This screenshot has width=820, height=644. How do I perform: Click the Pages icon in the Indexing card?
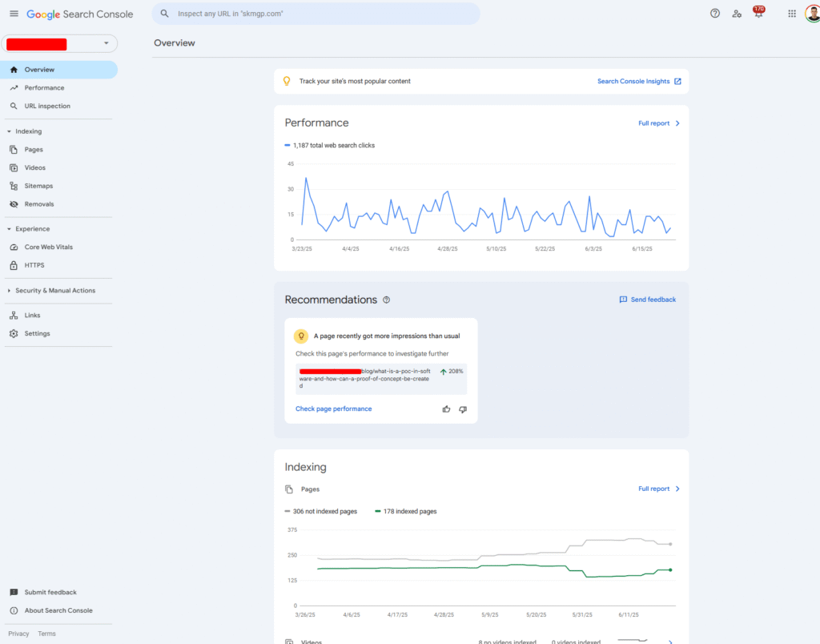click(289, 489)
